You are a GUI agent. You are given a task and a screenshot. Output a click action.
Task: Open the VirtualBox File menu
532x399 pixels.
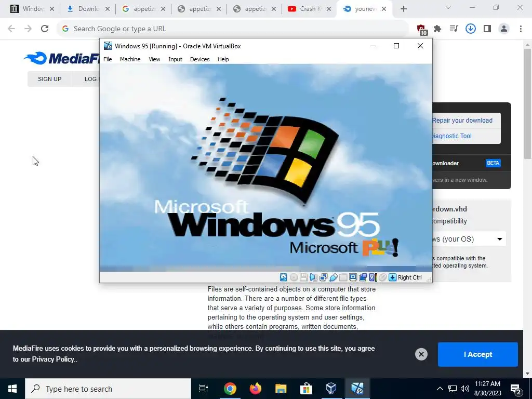coord(108,59)
